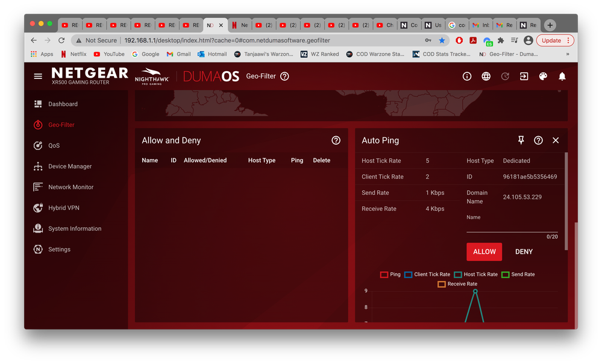This screenshot has width=602, height=364.
Task: Open the DumaOS information icon
Action: (x=466, y=76)
